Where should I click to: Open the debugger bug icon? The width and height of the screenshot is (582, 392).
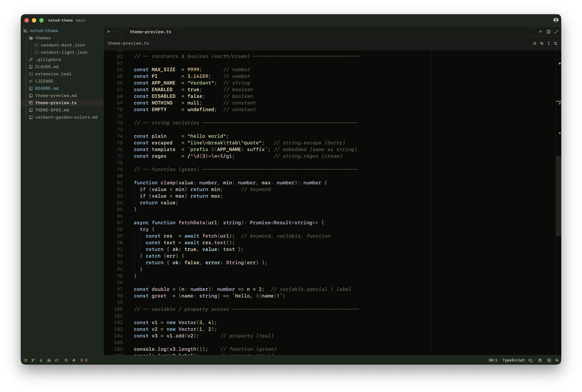pyautogui.click(x=540, y=360)
